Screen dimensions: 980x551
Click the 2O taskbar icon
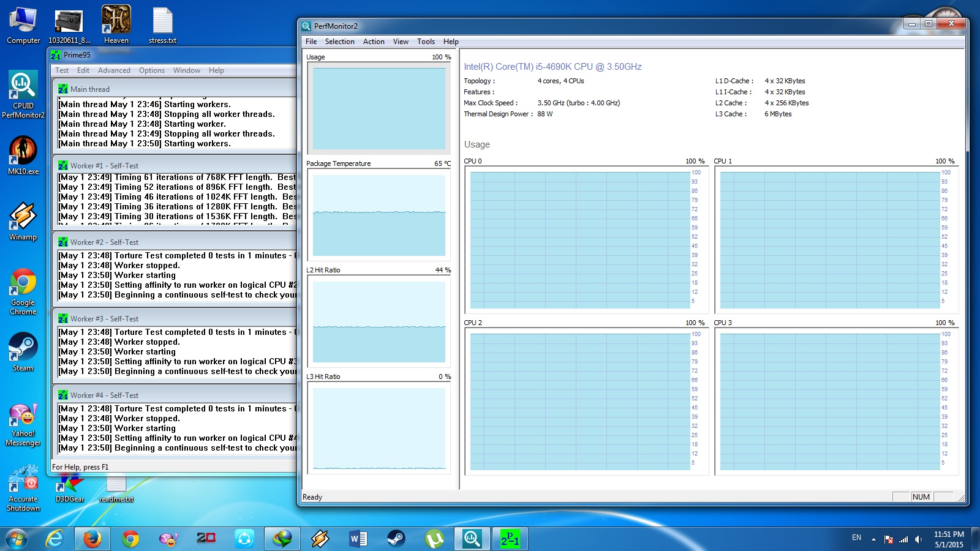pyautogui.click(x=206, y=539)
